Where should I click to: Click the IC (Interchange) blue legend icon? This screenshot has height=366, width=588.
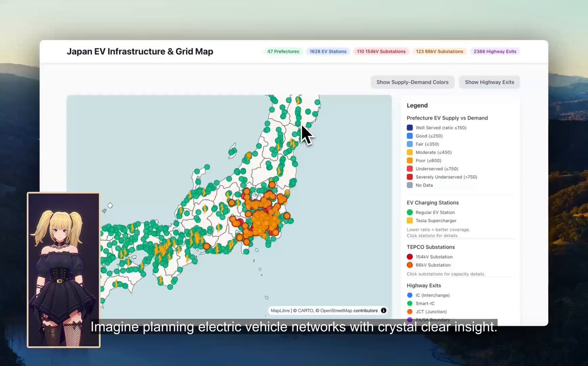click(410, 295)
